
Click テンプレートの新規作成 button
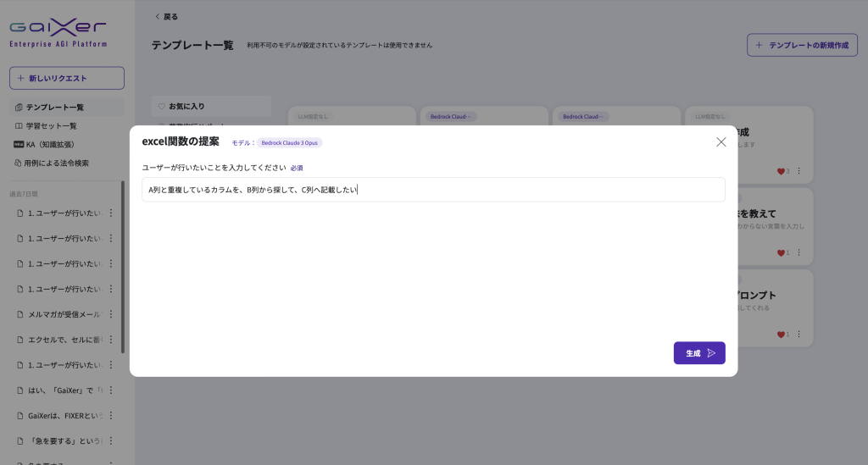pyautogui.click(x=802, y=45)
